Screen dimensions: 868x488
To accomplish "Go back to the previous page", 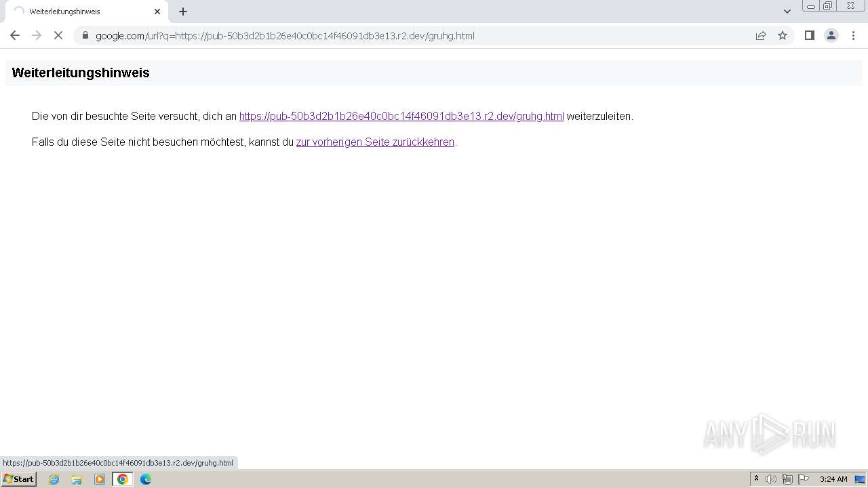I will pyautogui.click(x=15, y=35).
